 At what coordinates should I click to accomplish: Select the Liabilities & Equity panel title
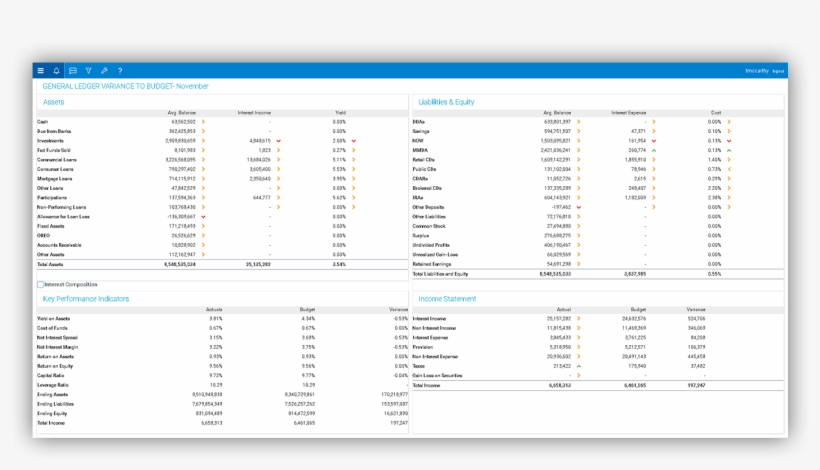pyautogui.click(x=446, y=102)
